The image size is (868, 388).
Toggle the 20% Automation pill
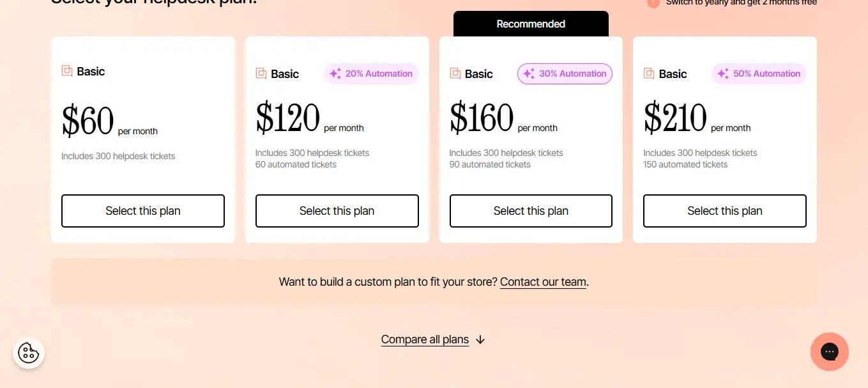pyautogui.click(x=371, y=74)
